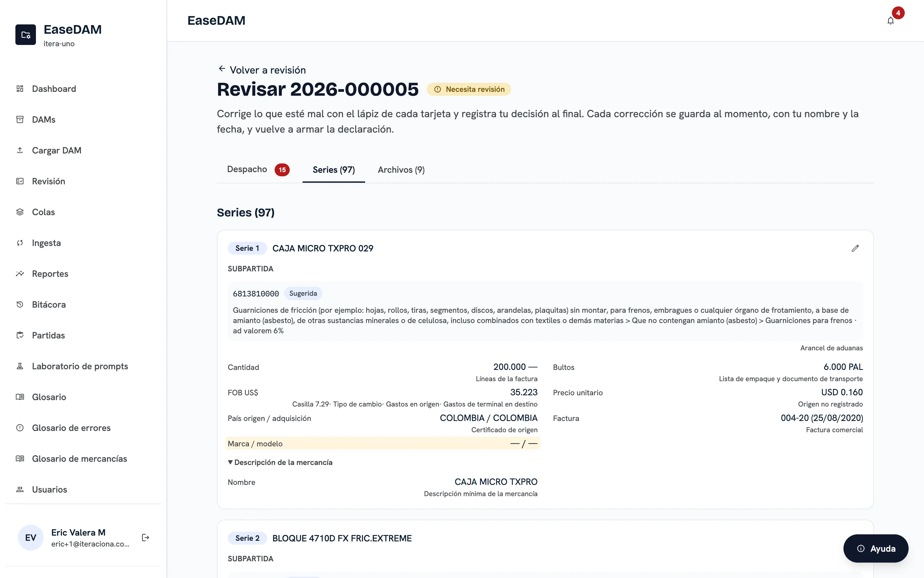This screenshot has width=924, height=578.
Task: Click the Glosario de mercancías icon
Action: [20, 459]
